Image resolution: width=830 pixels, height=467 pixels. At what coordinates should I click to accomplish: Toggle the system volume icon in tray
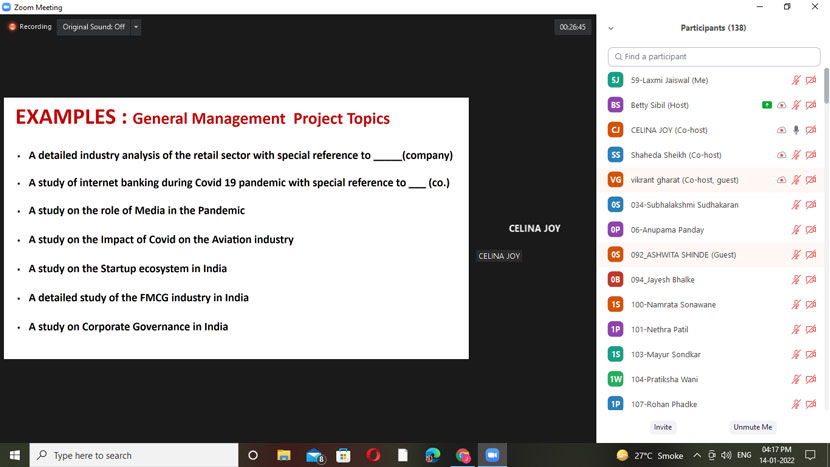click(x=725, y=455)
